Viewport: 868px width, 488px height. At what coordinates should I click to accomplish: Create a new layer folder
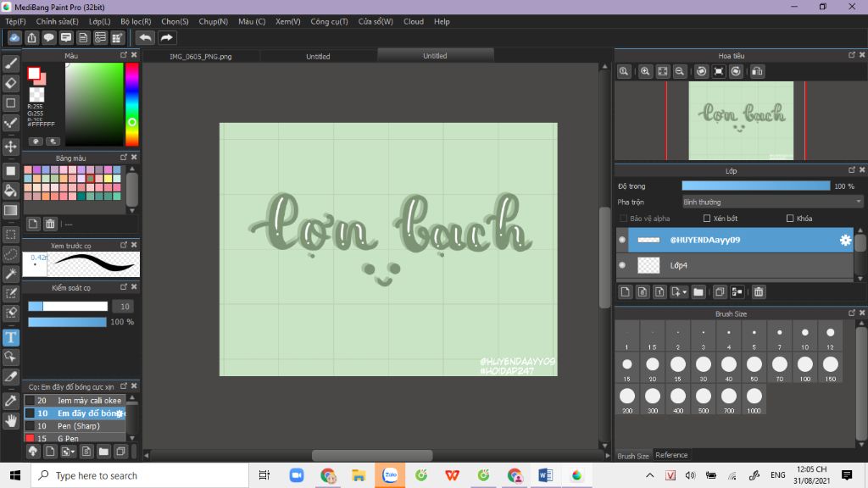[698, 291]
